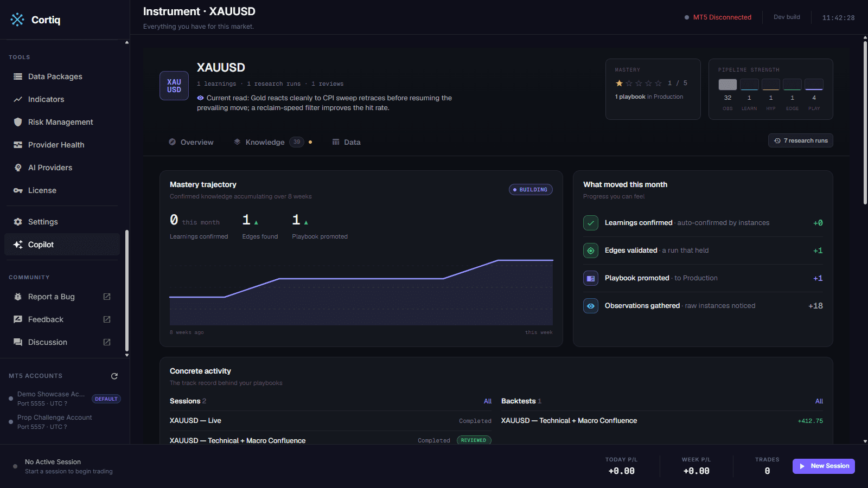Launch Copilot from sidebar
The image size is (868, 488).
pos(62,245)
